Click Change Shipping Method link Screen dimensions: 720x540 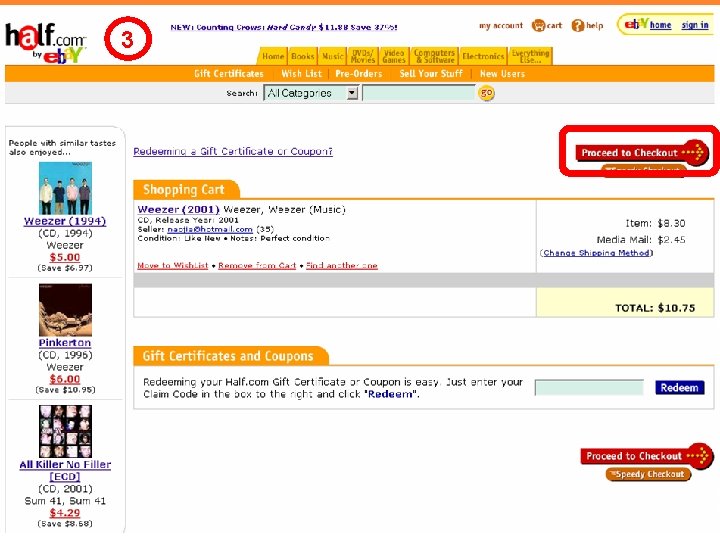coord(596,253)
